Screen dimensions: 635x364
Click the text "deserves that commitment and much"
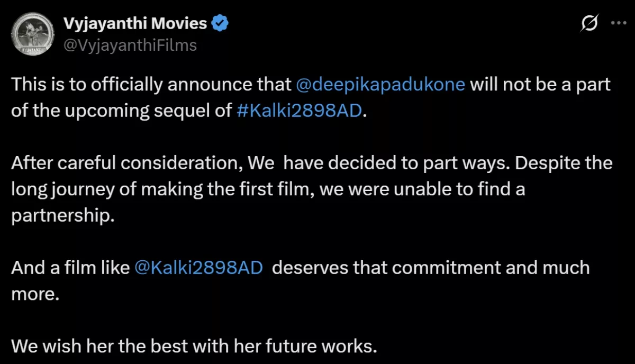point(430,268)
